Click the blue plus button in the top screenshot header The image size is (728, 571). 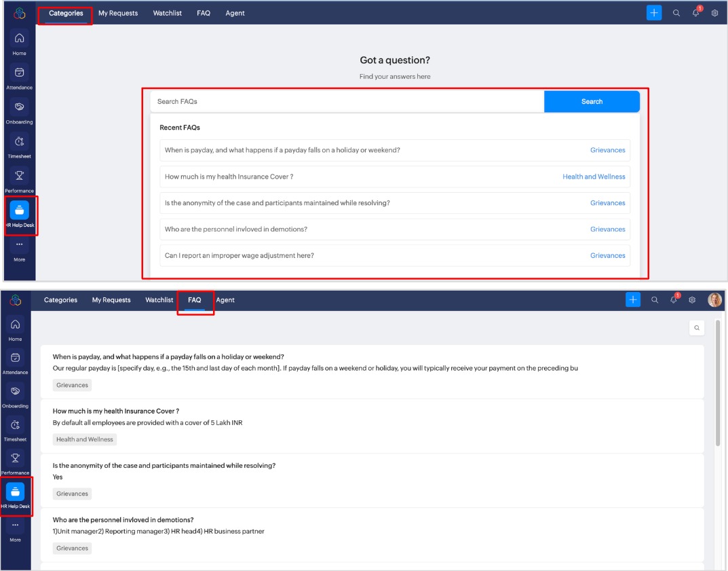tap(654, 13)
